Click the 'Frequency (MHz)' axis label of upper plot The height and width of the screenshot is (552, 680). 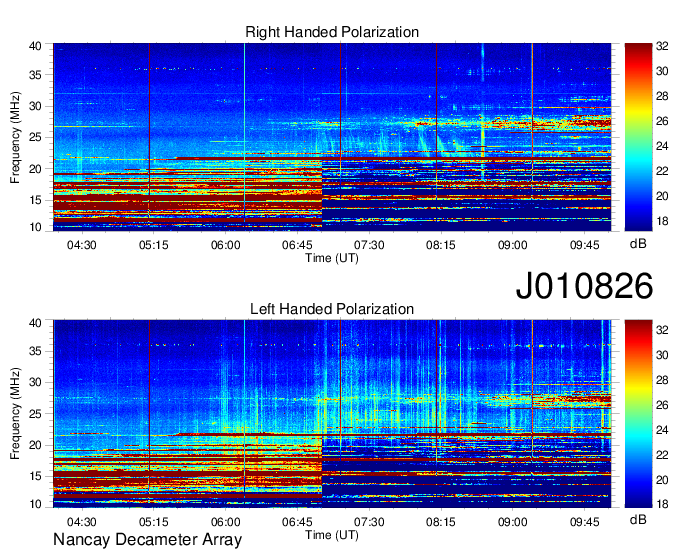point(15,137)
